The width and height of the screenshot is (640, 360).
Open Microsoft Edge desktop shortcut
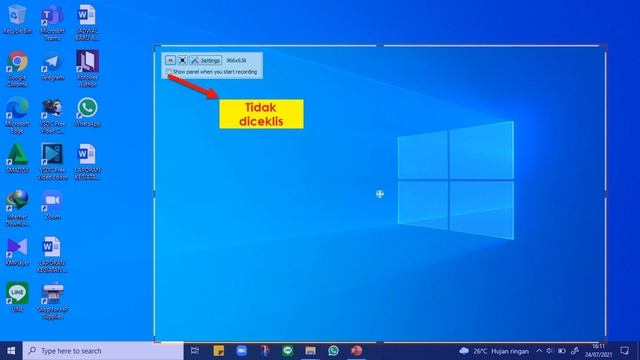(17, 116)
